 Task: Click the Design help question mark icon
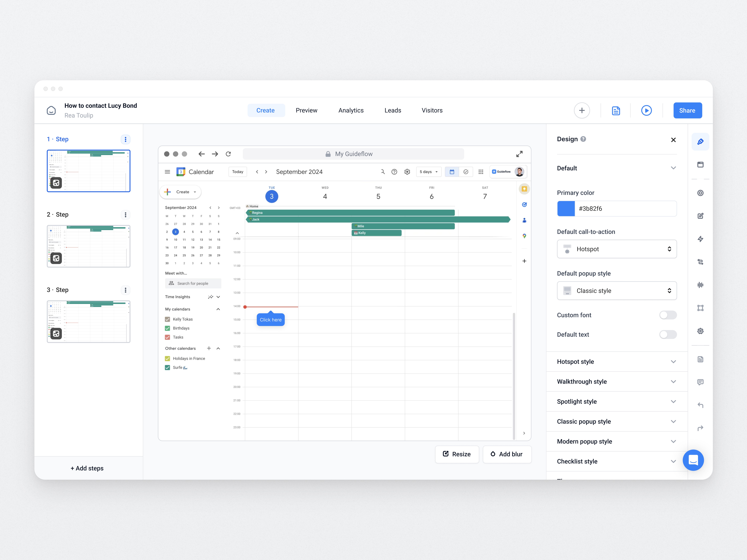coord(583,139)
